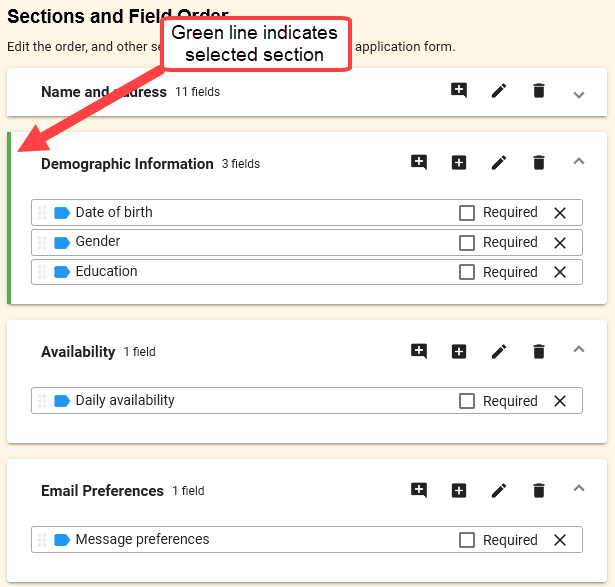This screenshot has height=587, width=615.
Task: Mark Gender field as Required
Action: [467, 243]
